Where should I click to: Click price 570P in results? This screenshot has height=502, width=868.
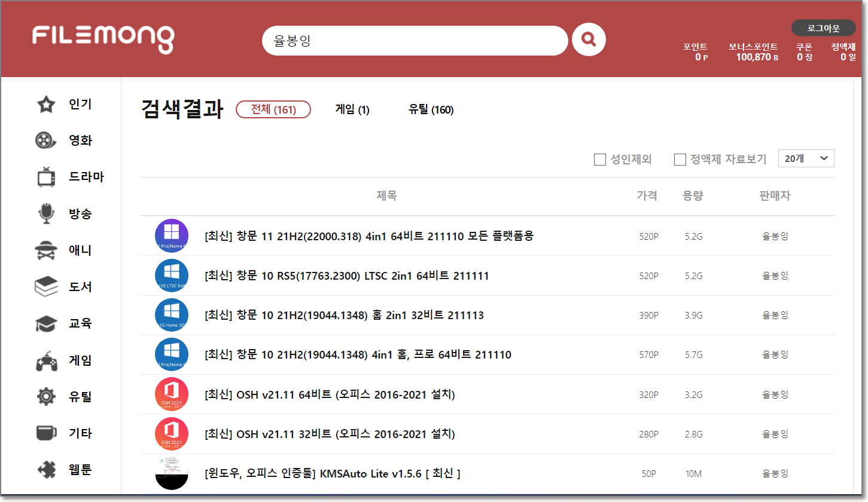(x=648, y=355)
